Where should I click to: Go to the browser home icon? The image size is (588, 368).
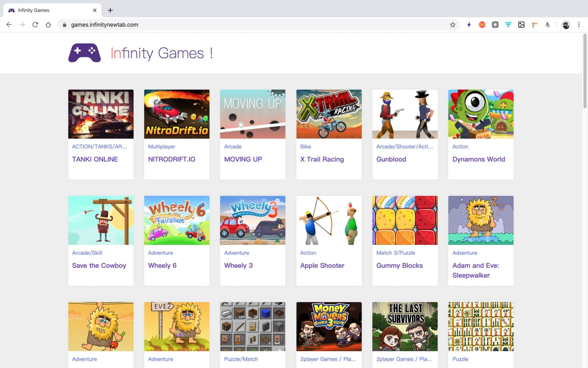[x=48, y=25]
